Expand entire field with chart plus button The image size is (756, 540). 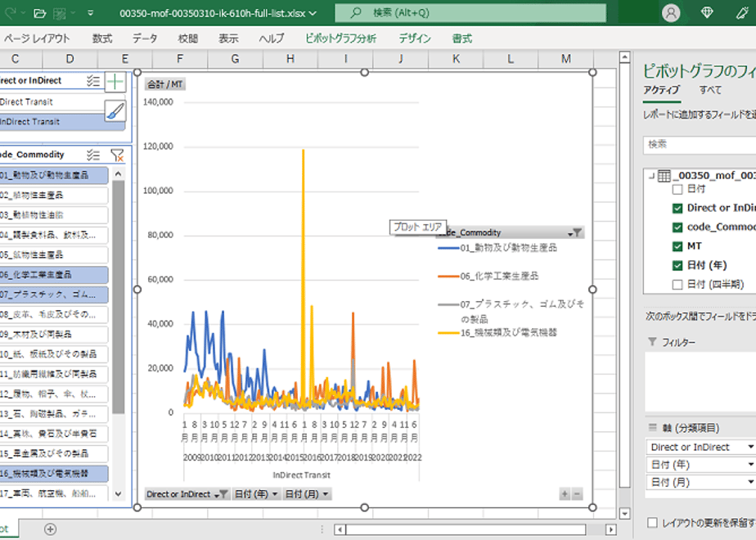pyautogui.click(x=565, y=494)
